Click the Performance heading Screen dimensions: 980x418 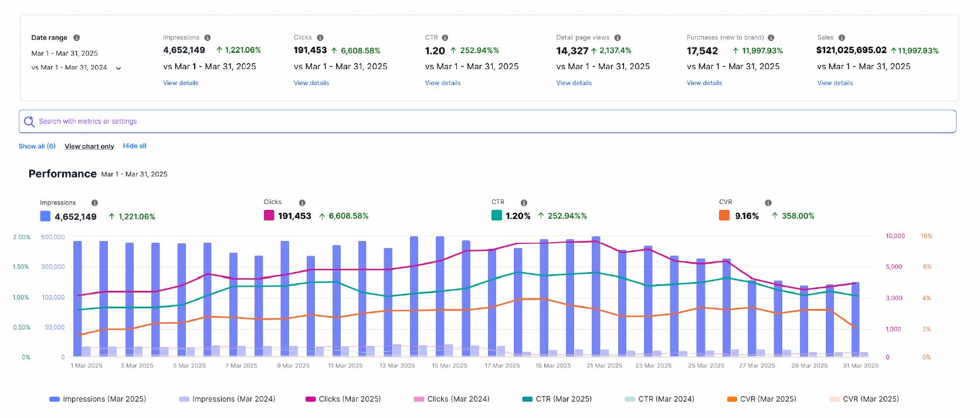(63, 174)
